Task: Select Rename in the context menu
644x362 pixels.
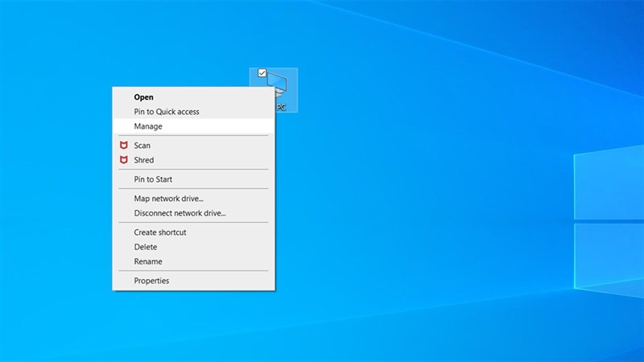Action: pyautogui.click(x=193, y=261)
